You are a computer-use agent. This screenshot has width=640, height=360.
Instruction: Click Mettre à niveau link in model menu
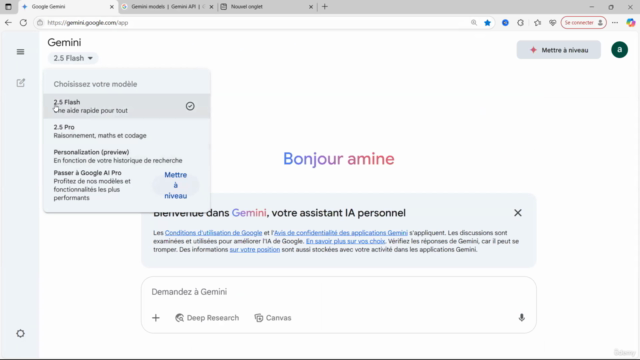click(x=176, y=185)
